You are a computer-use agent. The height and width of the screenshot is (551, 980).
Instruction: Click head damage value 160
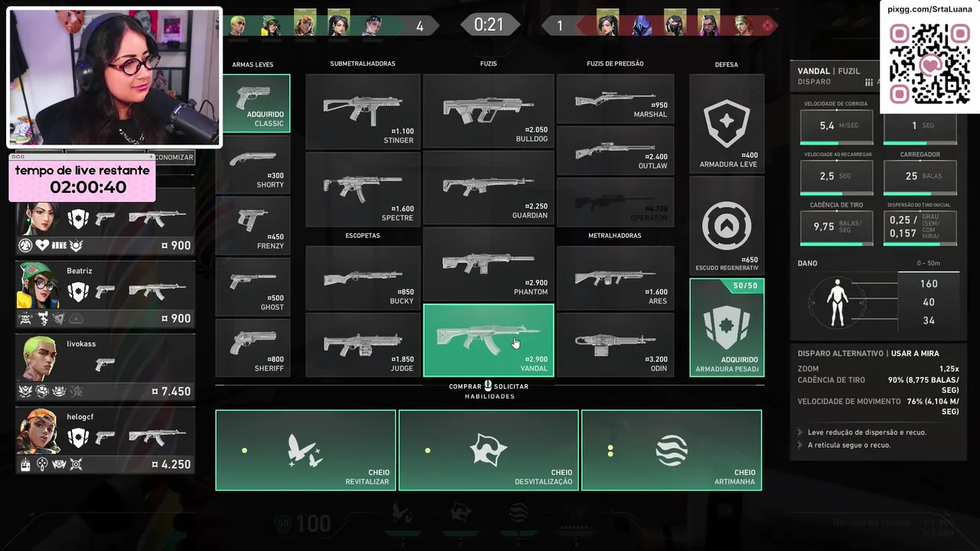coord(929,284)
